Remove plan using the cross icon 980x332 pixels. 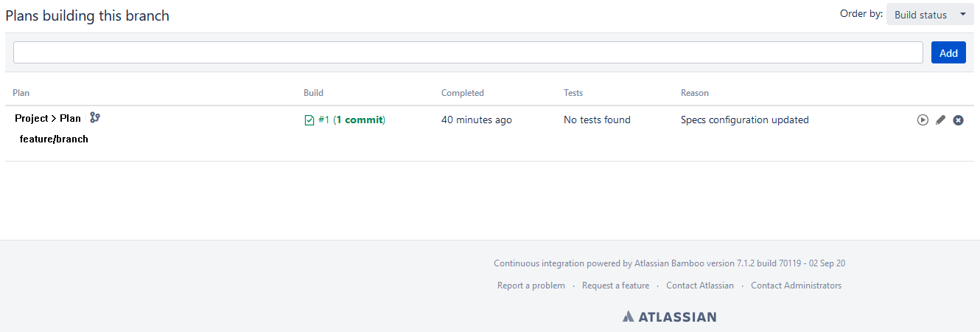point(958,120)
